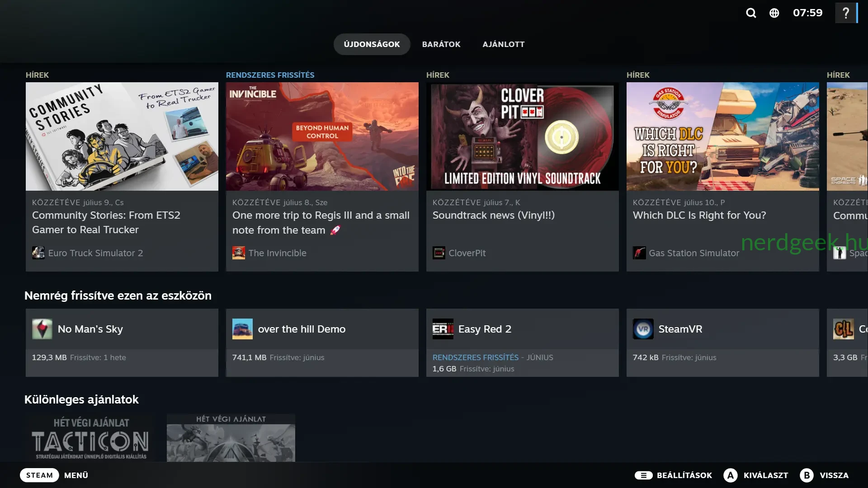Switch to the Barátok tab

coord(441,44)
